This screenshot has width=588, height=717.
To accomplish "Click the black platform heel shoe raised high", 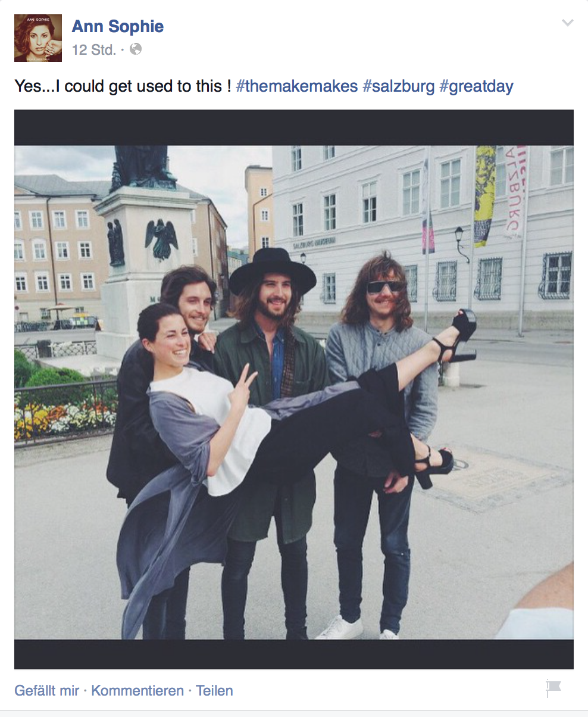I will point(461,335).
